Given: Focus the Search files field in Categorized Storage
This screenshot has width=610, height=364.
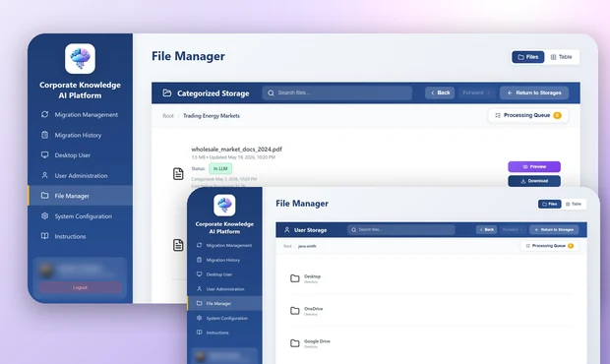Looking at the screenshot, I should (336, 92).
